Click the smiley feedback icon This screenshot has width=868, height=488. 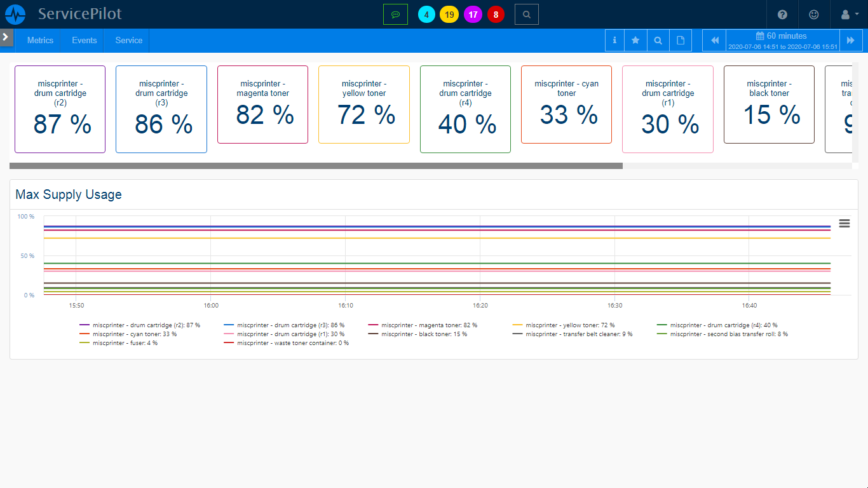(814, 14)
